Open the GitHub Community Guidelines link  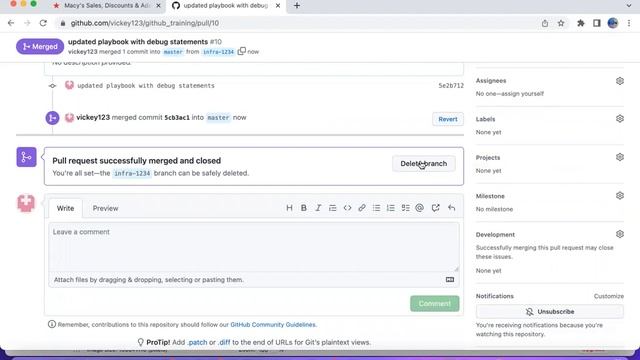pyautogui.click(x=273, y=325)
